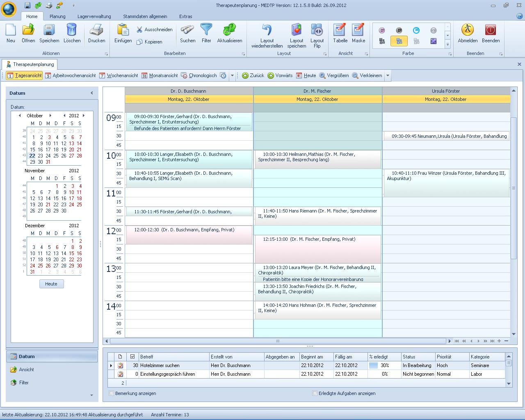Click Vorwärts navigation button

(280, 75)
